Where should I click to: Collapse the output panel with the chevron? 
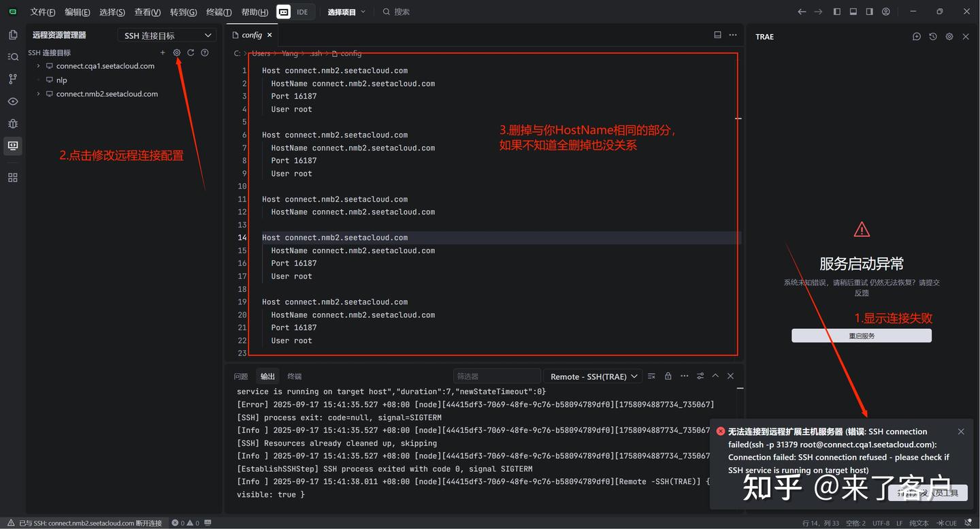[x=715, y=376]
